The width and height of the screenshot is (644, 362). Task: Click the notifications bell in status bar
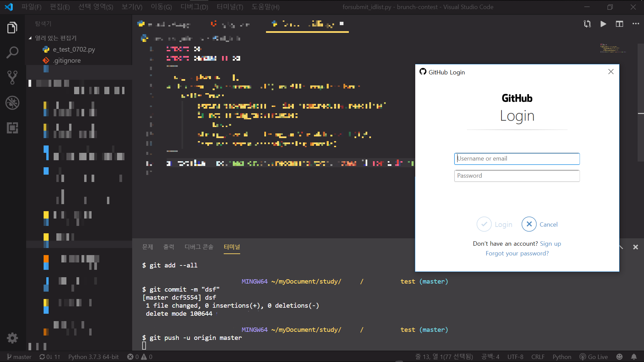(634, 357)
